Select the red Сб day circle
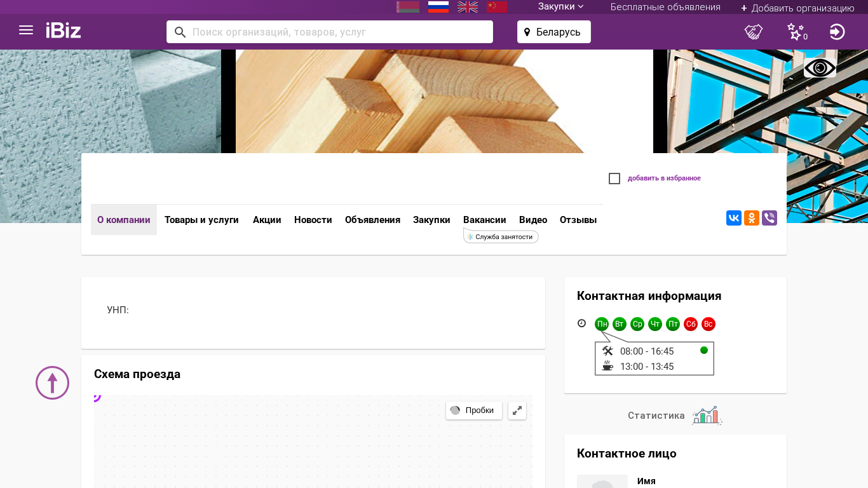Screen dimensions: 868x488 [x=691, y=325]
